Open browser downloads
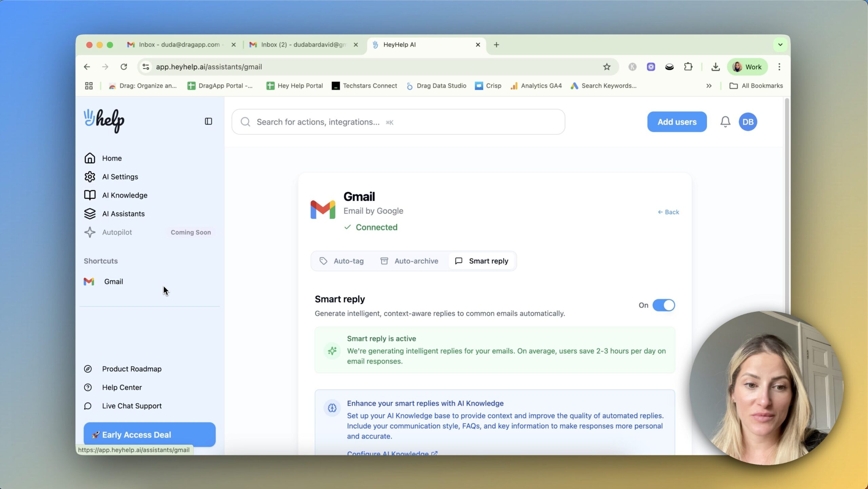 click(715, 67)
